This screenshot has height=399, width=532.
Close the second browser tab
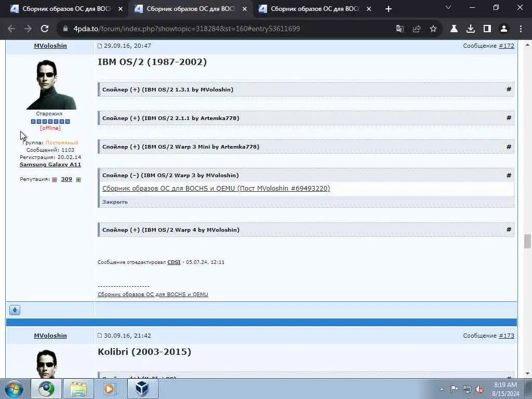(245, 9)
